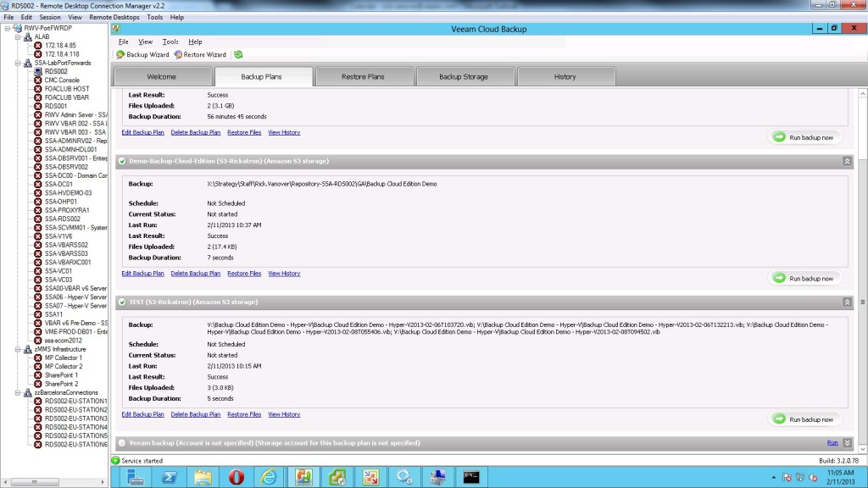Click the connected computer icon beside RDS002
The image size is (868, 488).
tap(37, 71)
